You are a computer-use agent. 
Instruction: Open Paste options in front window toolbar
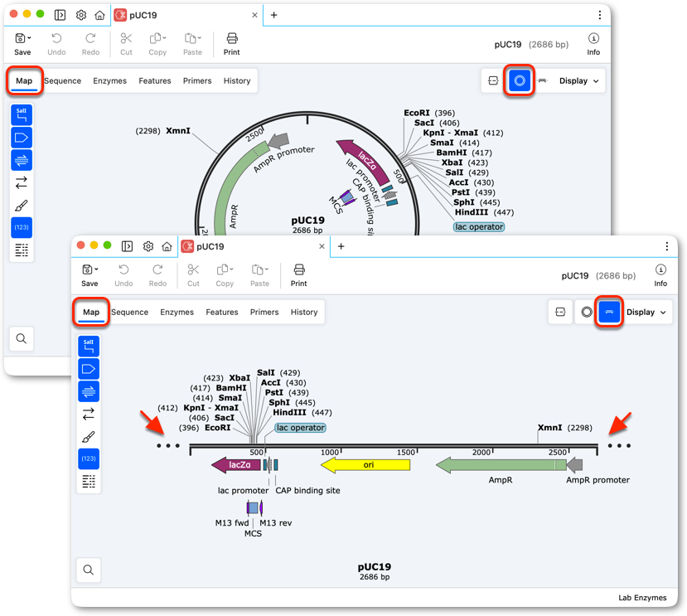click(x=259, y=275)
